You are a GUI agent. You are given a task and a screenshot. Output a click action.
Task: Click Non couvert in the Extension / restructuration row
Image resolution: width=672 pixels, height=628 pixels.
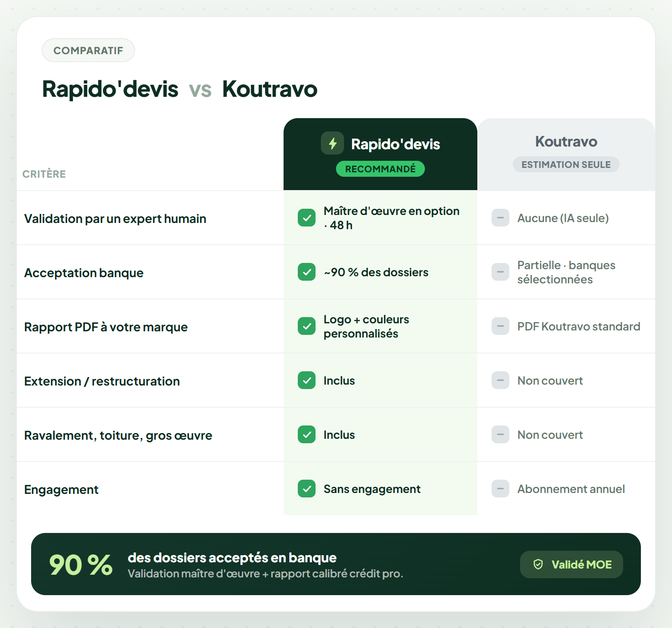pyautogui.click(x=550, y=381)
